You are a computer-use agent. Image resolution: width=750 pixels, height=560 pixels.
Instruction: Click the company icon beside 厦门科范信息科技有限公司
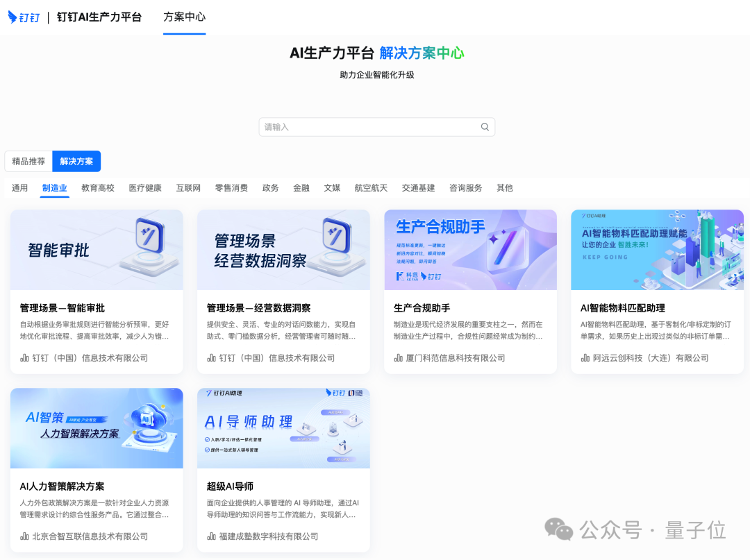(x=398, y=358)
